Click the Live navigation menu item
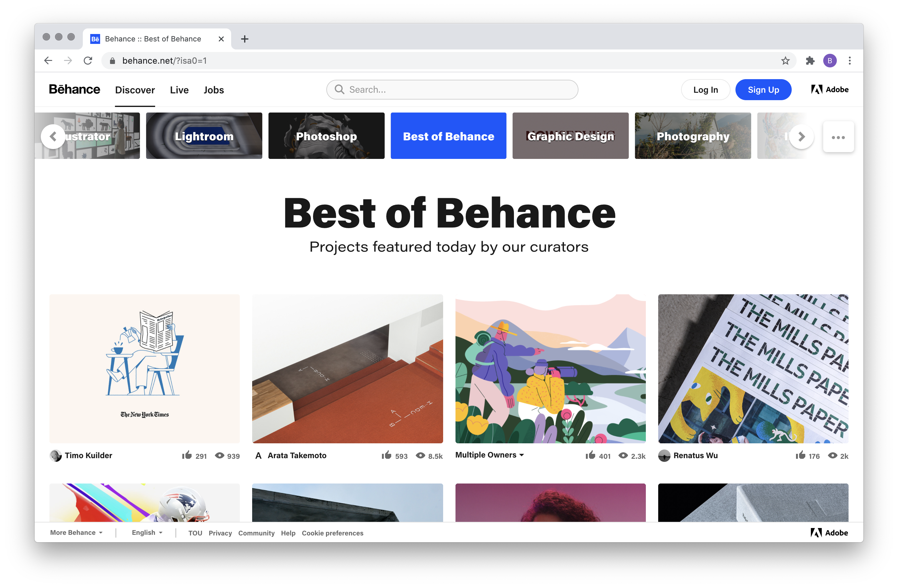 [x=179, y=90]
